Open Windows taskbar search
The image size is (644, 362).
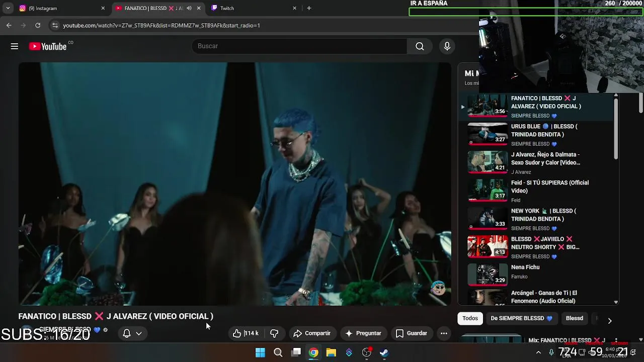pyautogui.click(x=278, y=352)
